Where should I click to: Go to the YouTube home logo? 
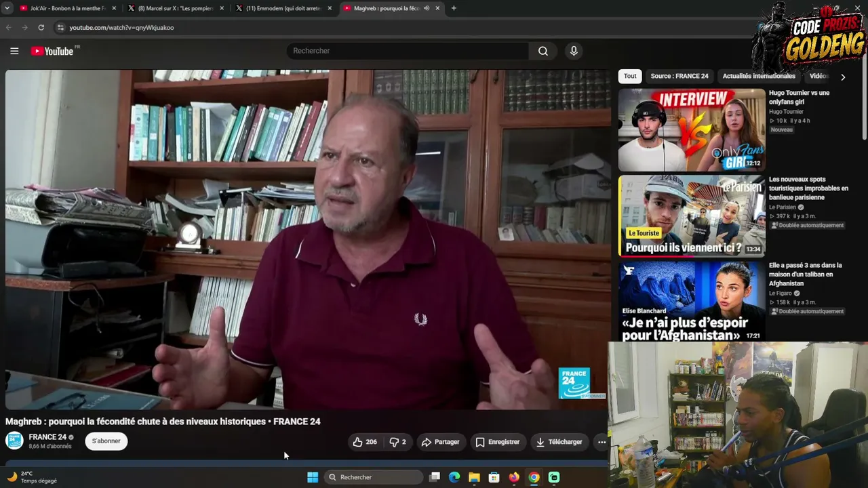click(x=53, y=51)
